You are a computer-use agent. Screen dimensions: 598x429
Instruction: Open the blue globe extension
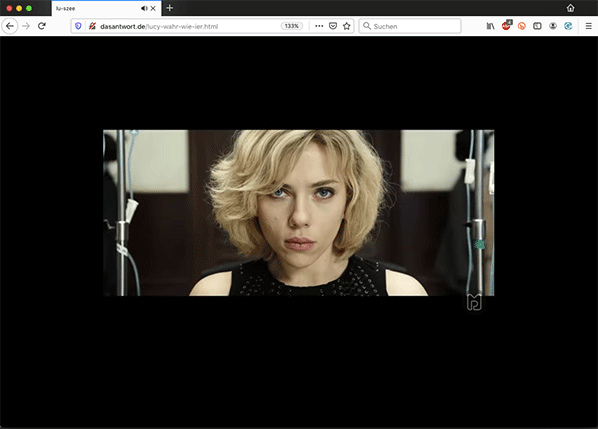[x=568, y=26]
